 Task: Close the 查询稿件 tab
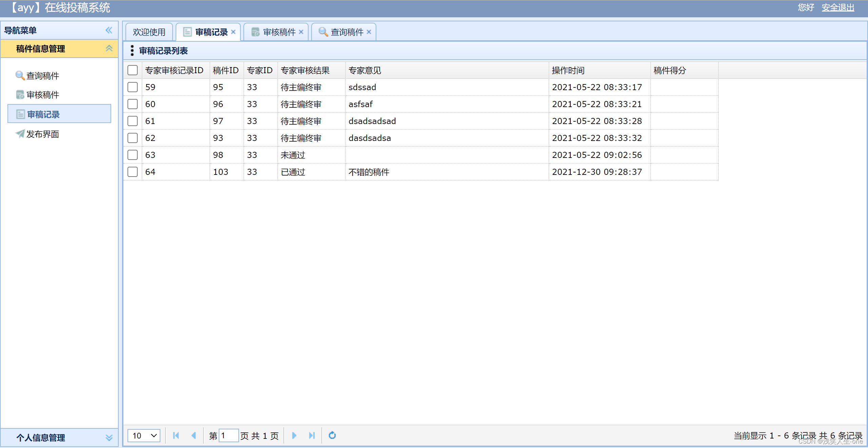click(x=369, y=32)
